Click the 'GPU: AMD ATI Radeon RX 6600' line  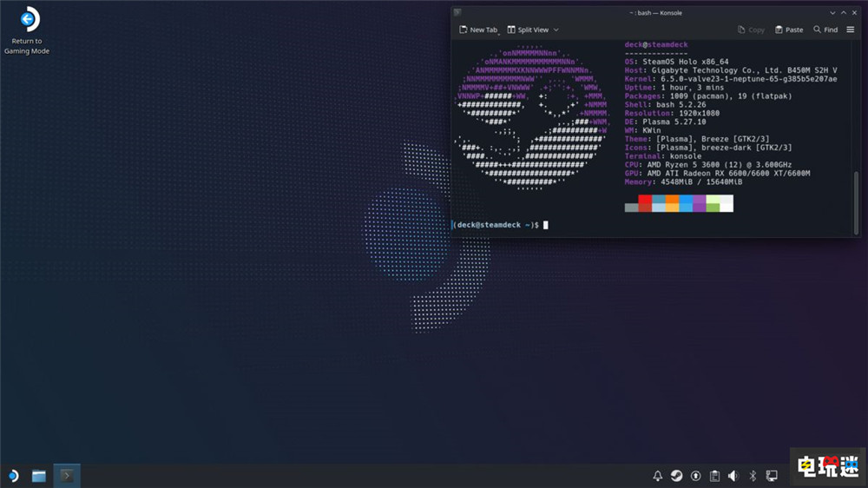point(718,174)
